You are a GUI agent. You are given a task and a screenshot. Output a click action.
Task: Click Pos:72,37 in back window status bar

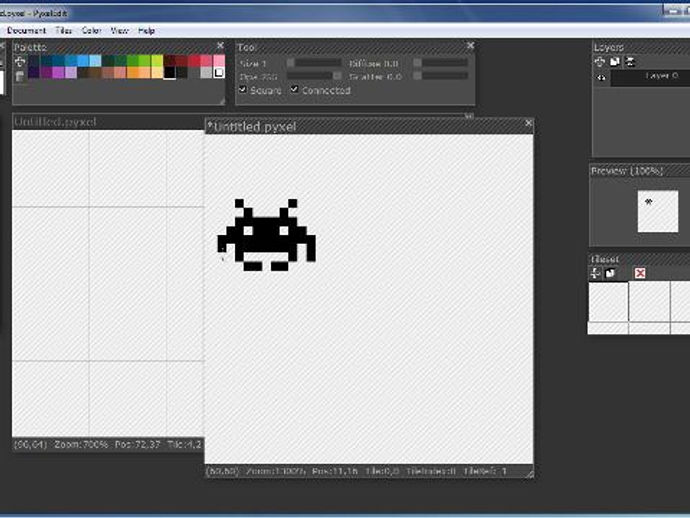pyautogui.click(x=137, y=445)
